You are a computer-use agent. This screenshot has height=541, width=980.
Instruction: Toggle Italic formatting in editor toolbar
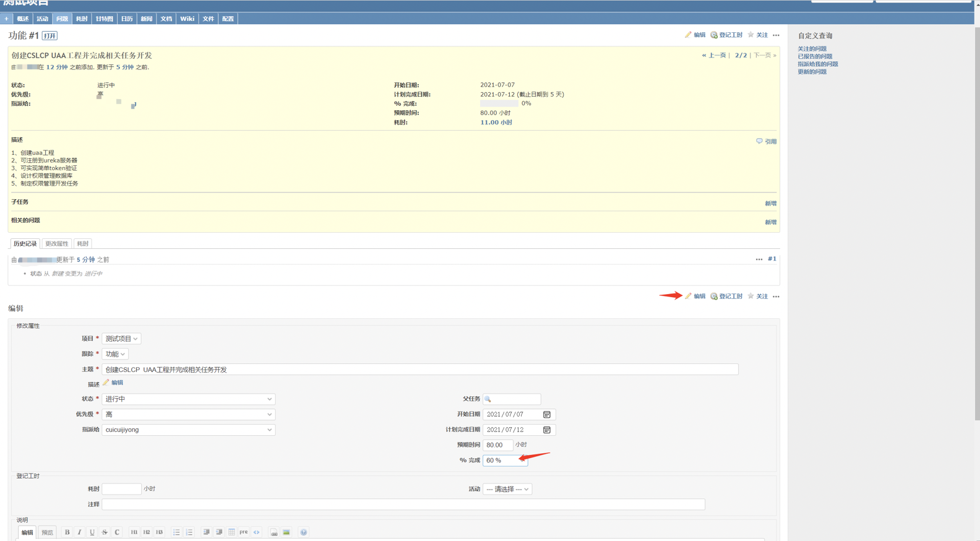(79, 532)
